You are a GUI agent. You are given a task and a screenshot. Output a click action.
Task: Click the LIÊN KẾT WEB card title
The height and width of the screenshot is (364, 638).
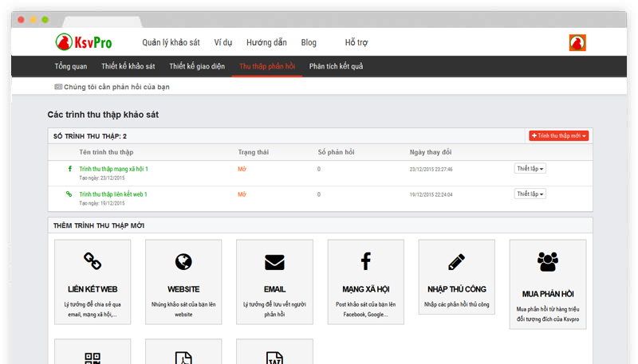[x=93, y=289]
